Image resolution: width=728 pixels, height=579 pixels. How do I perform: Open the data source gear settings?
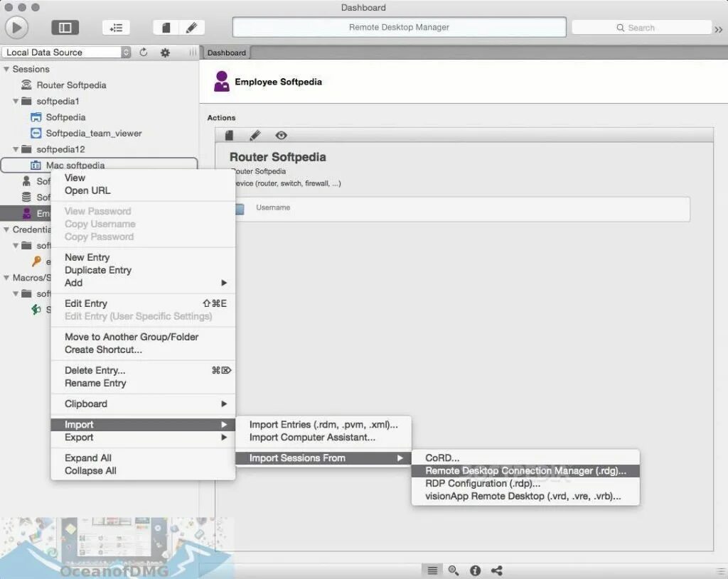(165, 53)
